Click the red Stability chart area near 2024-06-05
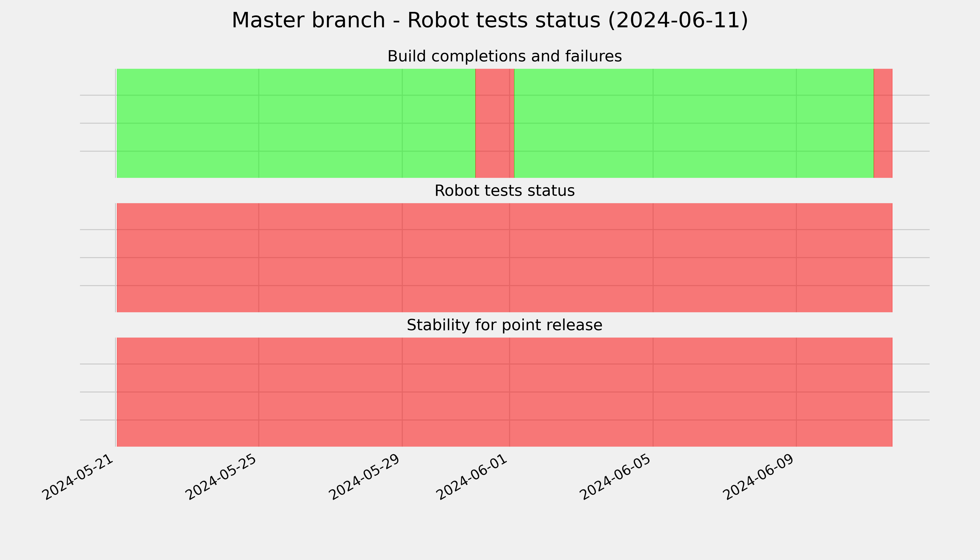980x560 pixels. click(x=653, y=392)
